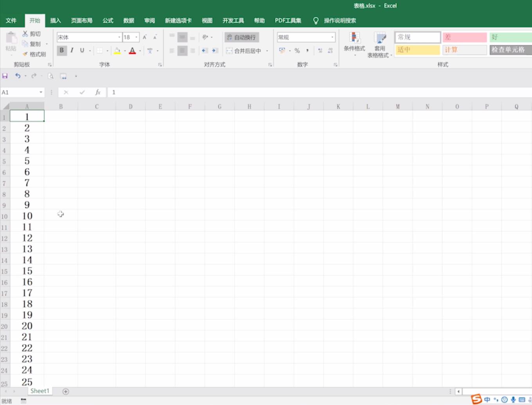Image resolution: width=532 pixels, height=405 pixels.
Task: Open Format as Table (套用表格格式)
Action: (379, 45)
